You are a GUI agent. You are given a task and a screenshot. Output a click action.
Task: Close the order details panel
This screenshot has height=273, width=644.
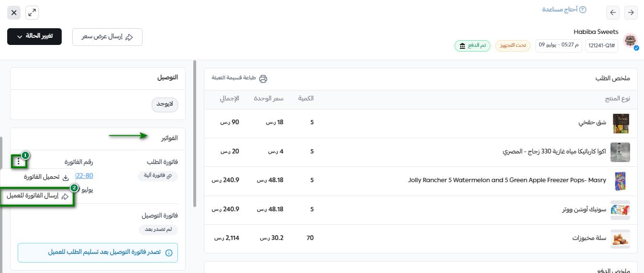point(14,13)
